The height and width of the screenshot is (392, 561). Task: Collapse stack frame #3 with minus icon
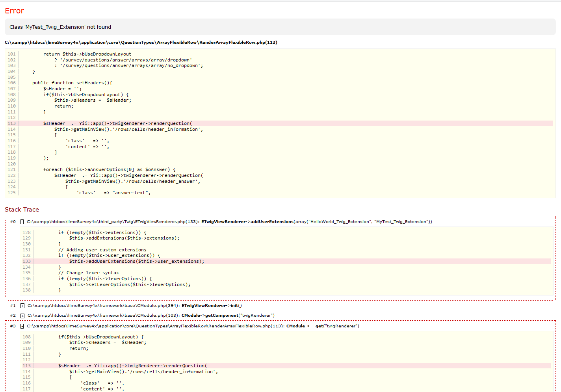coord(22,326)
